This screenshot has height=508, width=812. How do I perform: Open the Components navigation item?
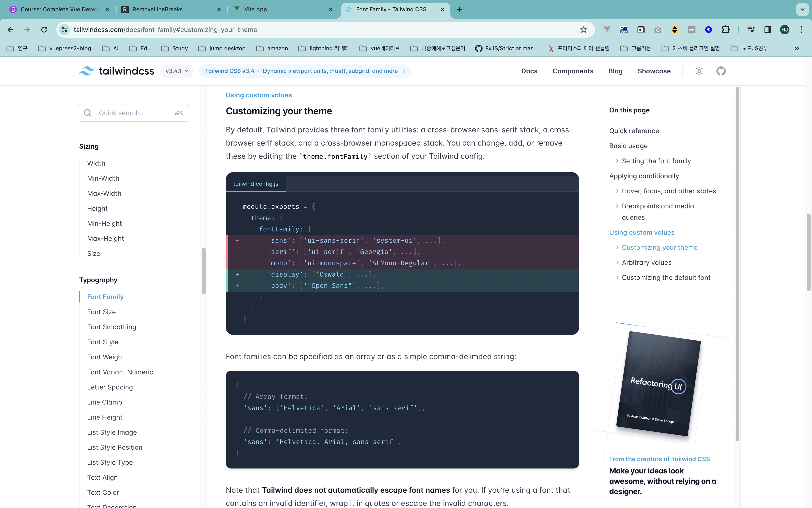click(573, 71)
